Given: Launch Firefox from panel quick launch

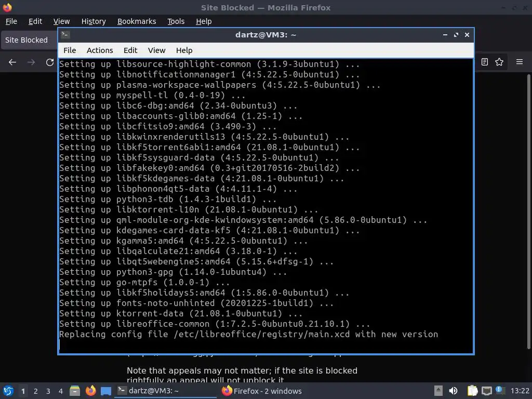Looking at the screenshot, I should (x=90, y=391).
